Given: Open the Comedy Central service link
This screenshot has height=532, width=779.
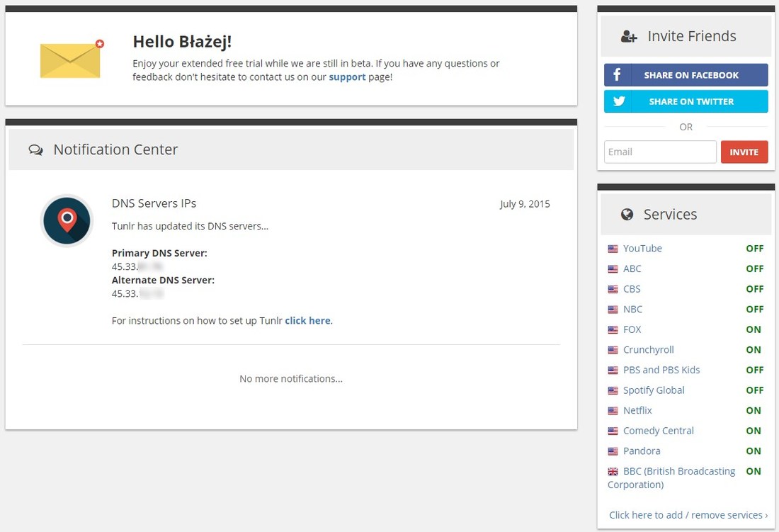Looking at the screenshot, I should tap(659, 431).
